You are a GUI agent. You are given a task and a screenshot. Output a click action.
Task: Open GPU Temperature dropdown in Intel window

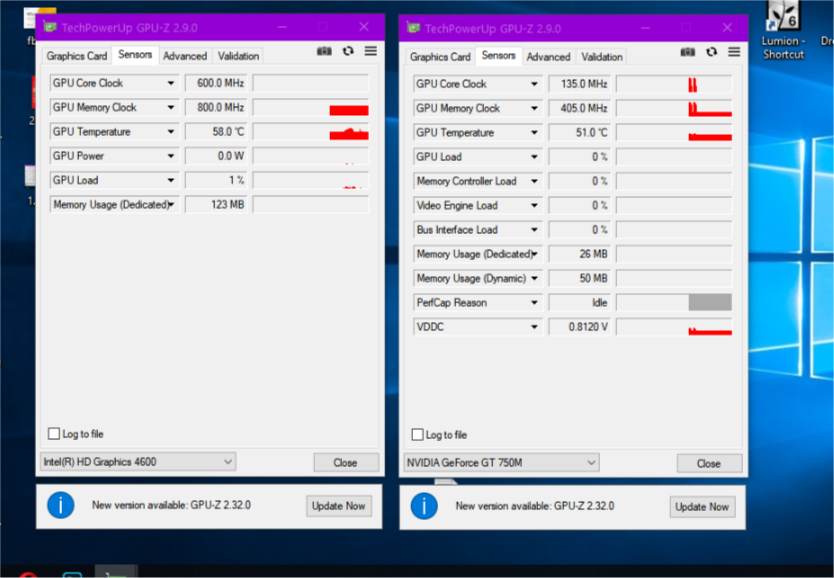point(171,132)
